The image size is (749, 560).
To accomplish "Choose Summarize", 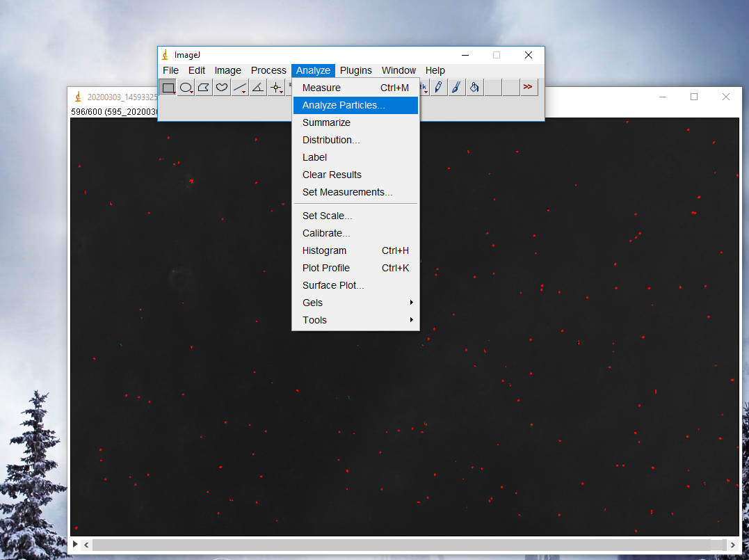I will 355,123.
